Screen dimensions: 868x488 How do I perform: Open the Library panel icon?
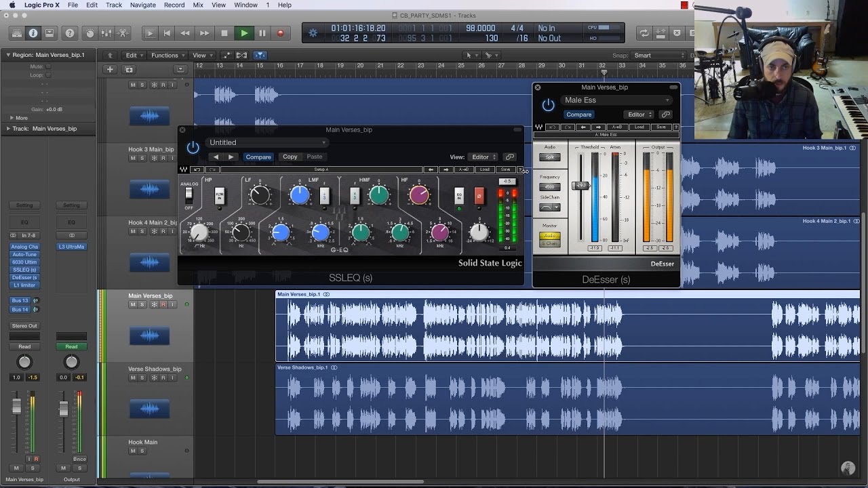pyautogui.click(x=17, y=33)
